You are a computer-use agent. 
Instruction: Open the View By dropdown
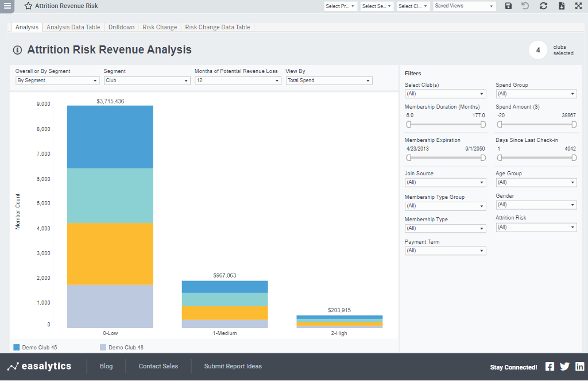click(328, 80)
